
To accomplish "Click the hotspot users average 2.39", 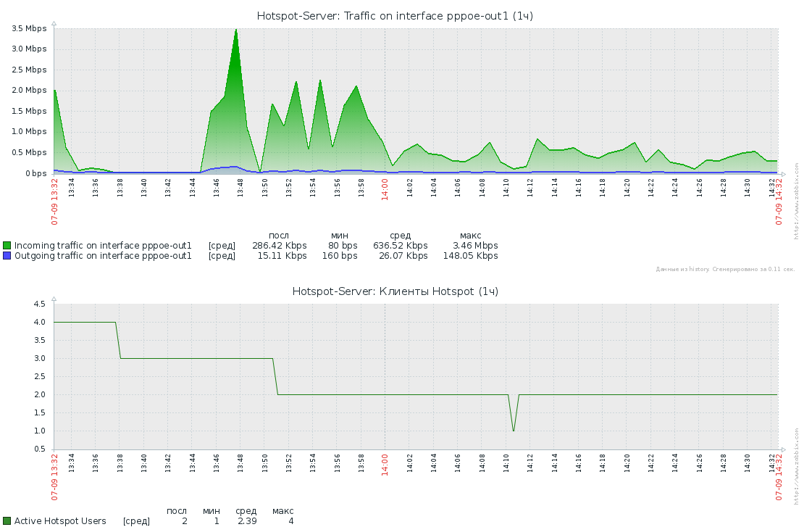I will click(x=247, y=520).
